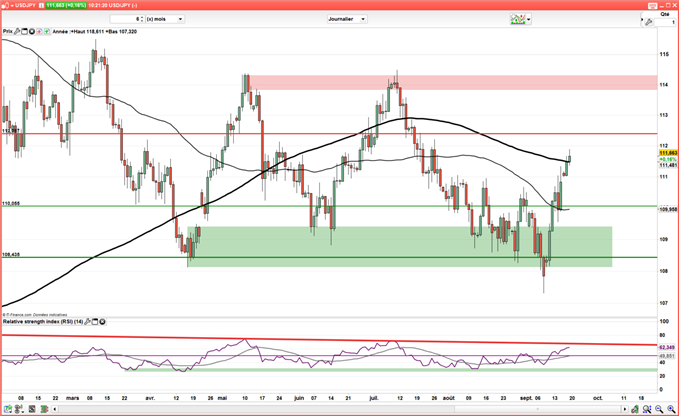
Task: Open dropdown arrow before USDJPY title
Action: [11, 5]
